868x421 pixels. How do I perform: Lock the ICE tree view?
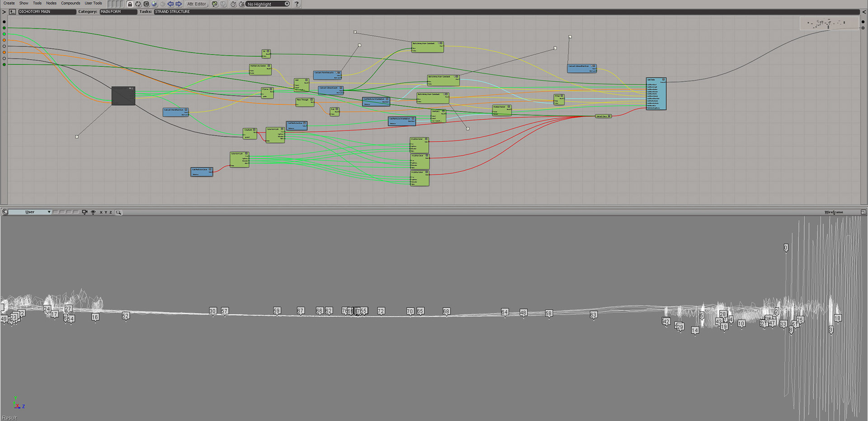point(130,4)
